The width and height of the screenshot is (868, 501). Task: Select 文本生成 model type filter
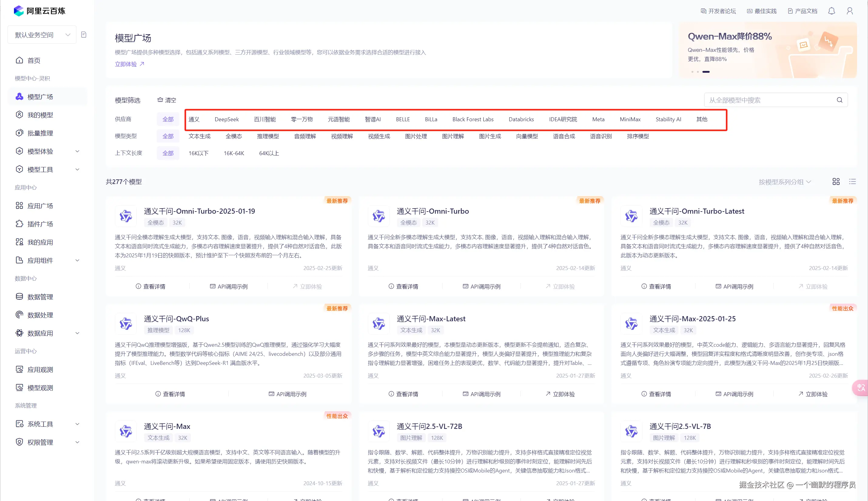[x=199, y=136]
